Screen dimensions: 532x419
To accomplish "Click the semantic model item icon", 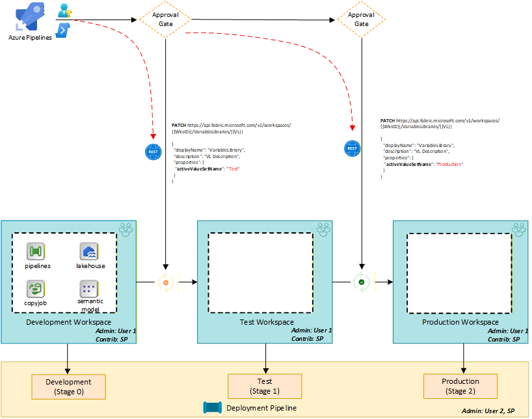I will click(88, 289).
